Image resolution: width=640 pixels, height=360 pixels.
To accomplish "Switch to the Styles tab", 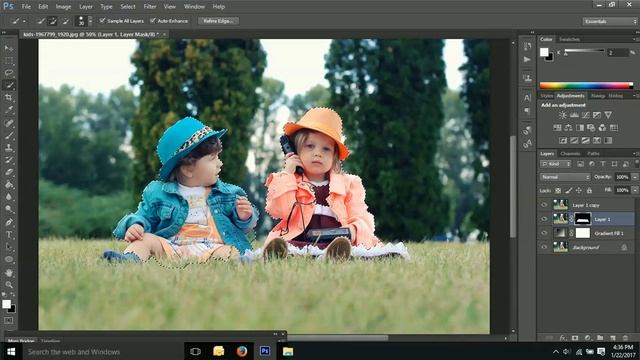I will click(x=547, y=96).
